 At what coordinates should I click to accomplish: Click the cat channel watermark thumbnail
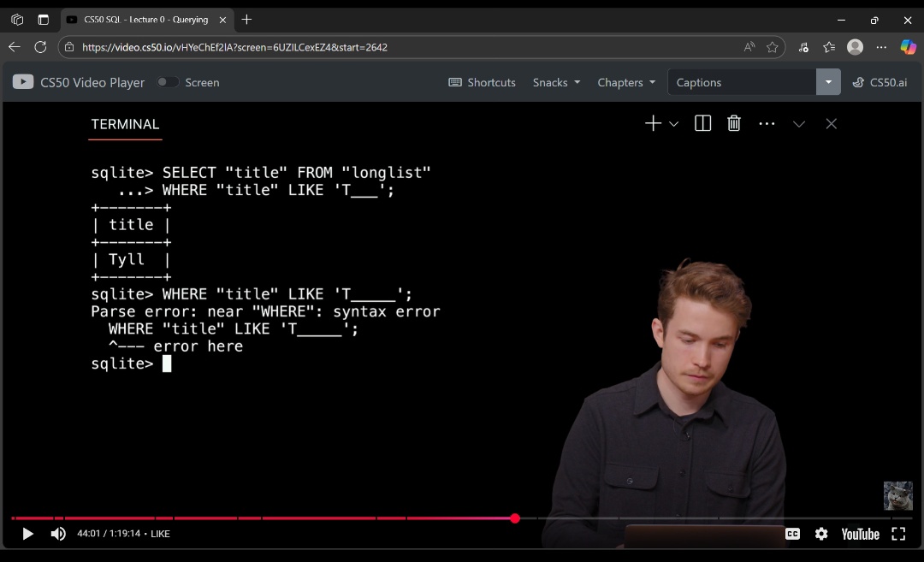pos(897,495)
